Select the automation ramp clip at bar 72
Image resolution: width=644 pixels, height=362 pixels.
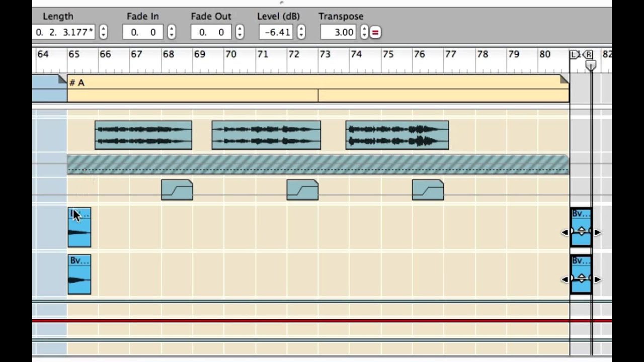coord(302,190)
